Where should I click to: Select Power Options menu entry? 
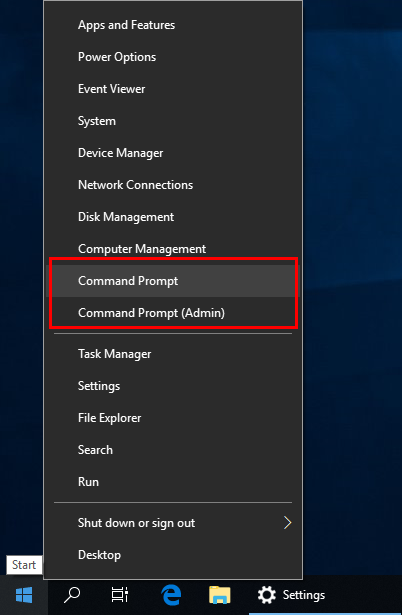pos(173,57)
